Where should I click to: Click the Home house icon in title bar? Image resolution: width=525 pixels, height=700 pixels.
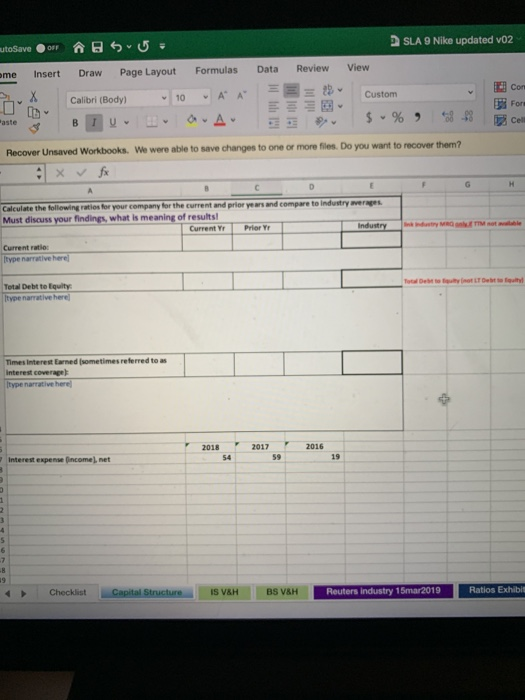(x=79, y=47)
